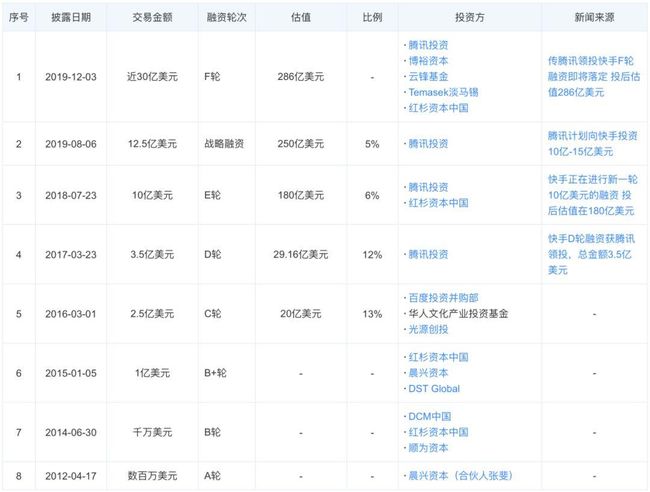650x492 pixels.
Task: Click the amount 数百万美元
Action: [152, 476]
